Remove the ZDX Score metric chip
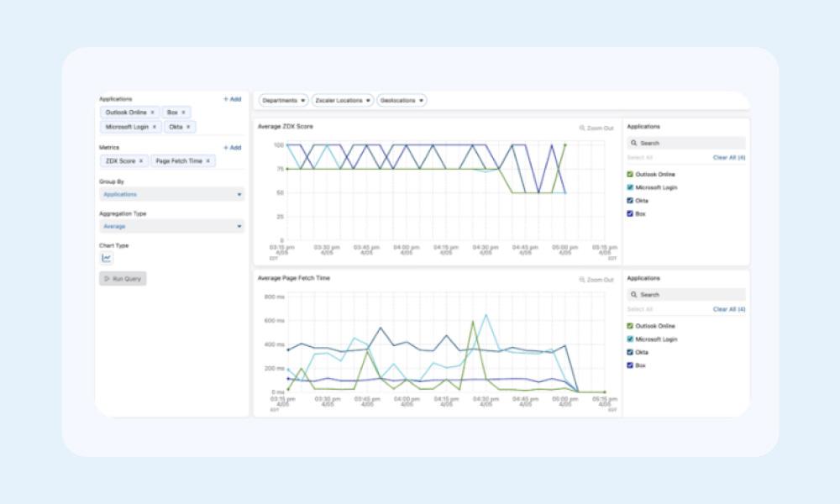 coord(140,160)
